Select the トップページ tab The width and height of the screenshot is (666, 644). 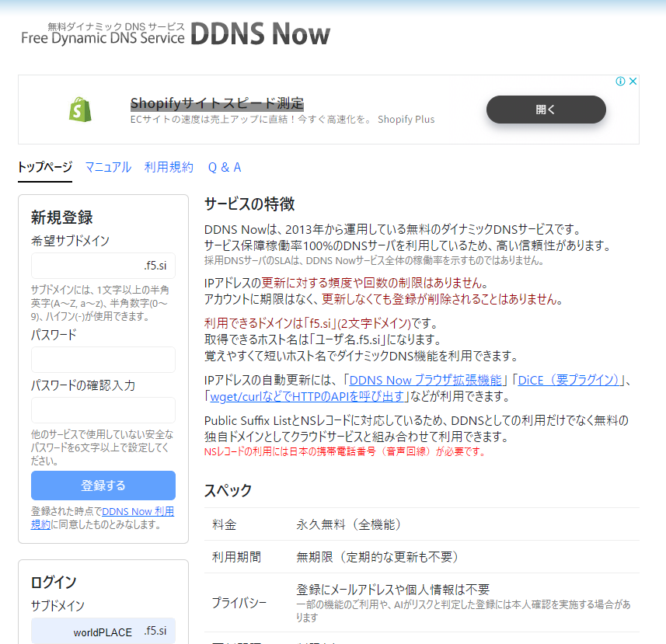pyautogui.click(x=45, y=167)
